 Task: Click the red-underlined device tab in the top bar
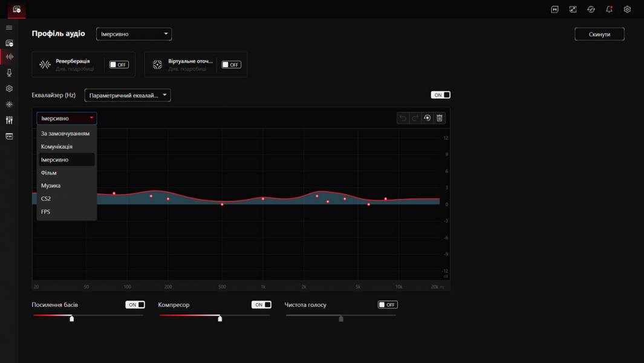click(x=17, y=10)
